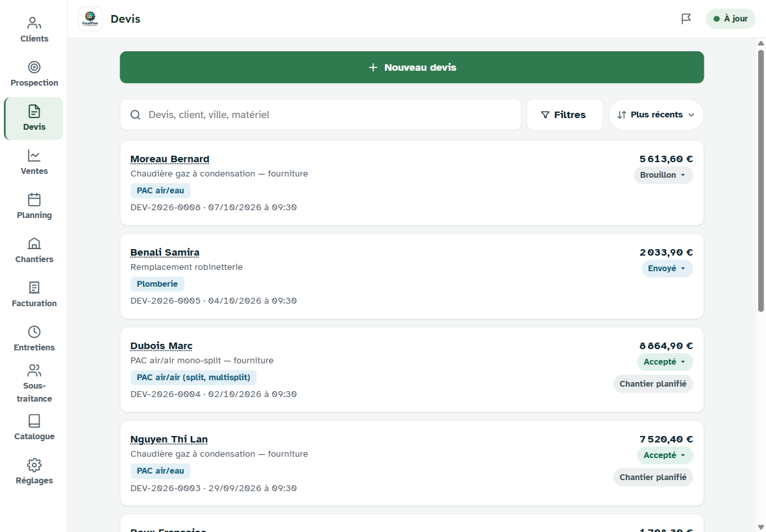The image size is (766, 532).
Task: Click the search magnifier icon
Action: coord(135,115)
